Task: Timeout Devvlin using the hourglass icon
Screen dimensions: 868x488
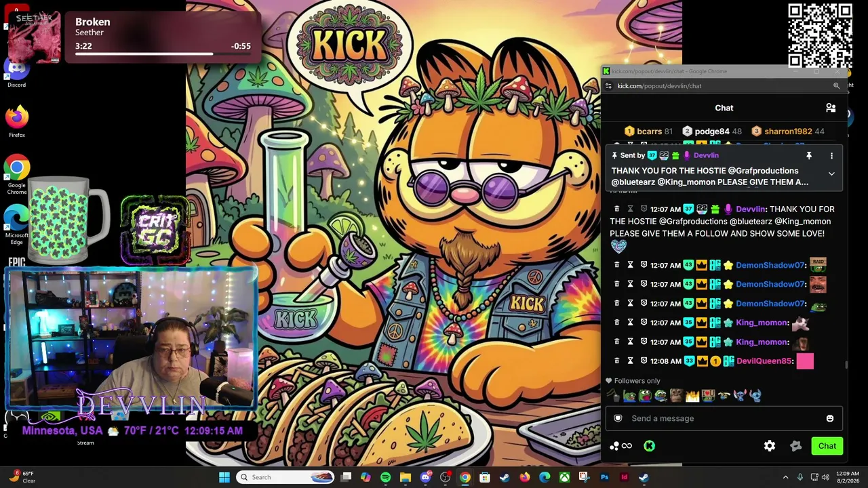Action: pos(630,209)
